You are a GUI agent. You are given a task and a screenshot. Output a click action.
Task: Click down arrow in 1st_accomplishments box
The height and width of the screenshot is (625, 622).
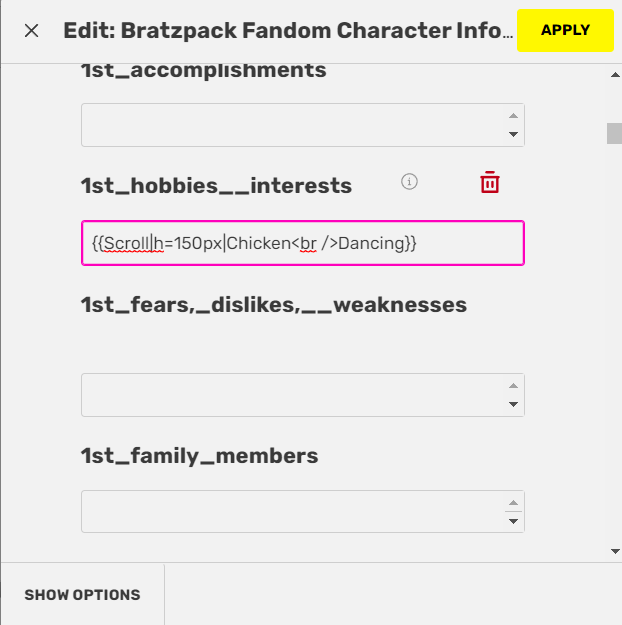(x=514, y=134)
